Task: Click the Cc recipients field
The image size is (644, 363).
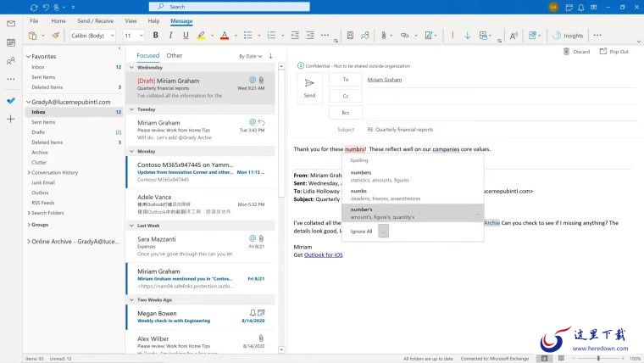Action: (501, 96)
